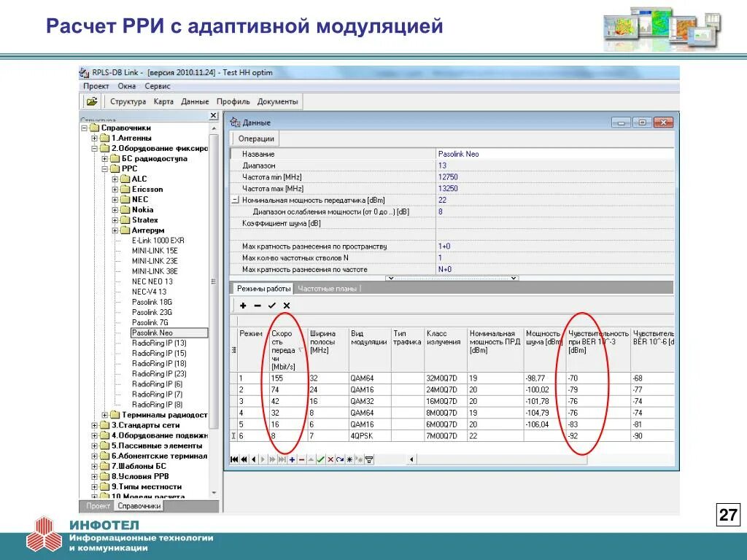Expand the Ericsson folder
This screenshot has height=560, width=747.
[115, 190]
